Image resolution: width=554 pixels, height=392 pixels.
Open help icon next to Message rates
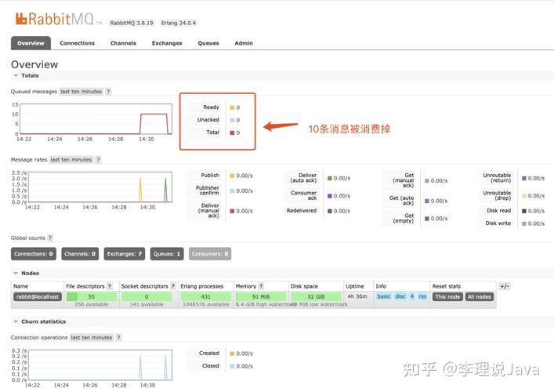[98, 160]
